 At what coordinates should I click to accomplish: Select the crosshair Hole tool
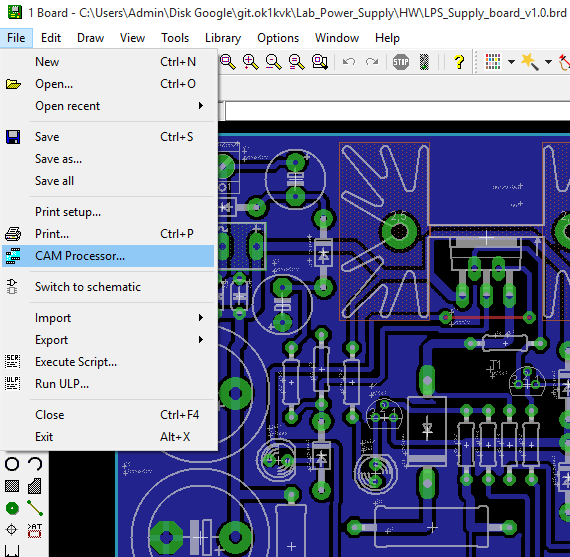[12, 529]
